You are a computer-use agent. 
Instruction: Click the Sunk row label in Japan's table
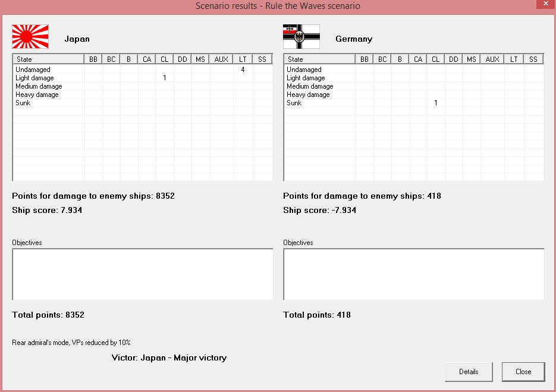23,103
